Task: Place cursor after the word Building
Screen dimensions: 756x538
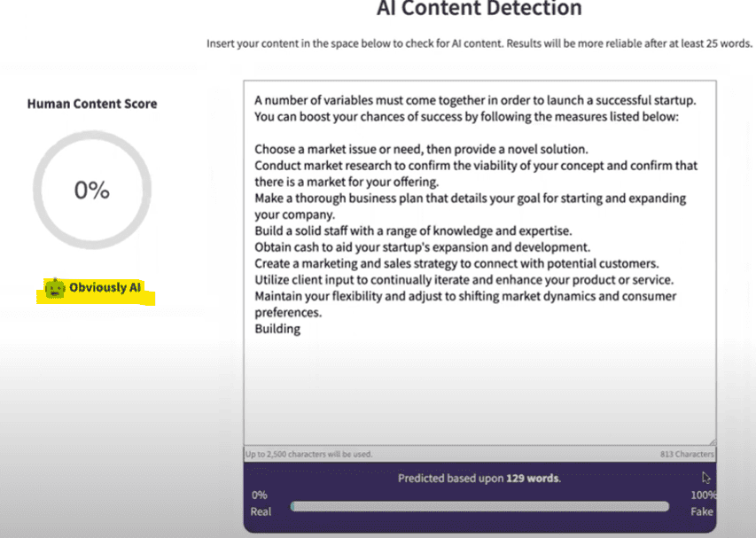Action: tap(300, 329)
